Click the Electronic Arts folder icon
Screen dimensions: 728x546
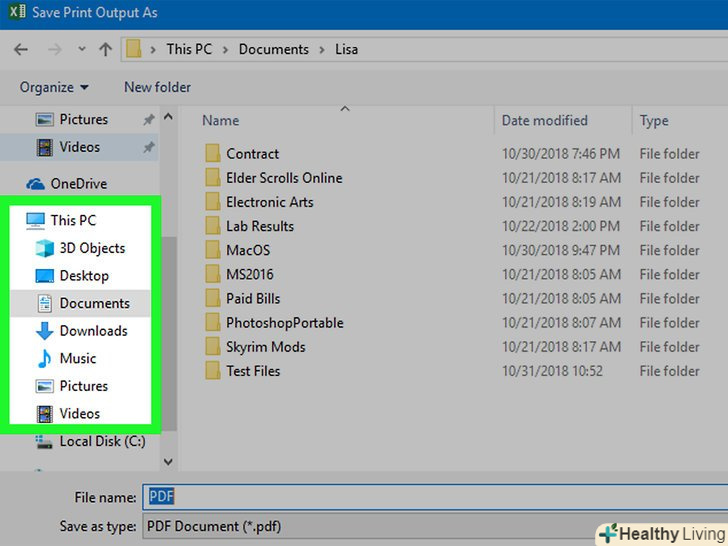point(213,202)
